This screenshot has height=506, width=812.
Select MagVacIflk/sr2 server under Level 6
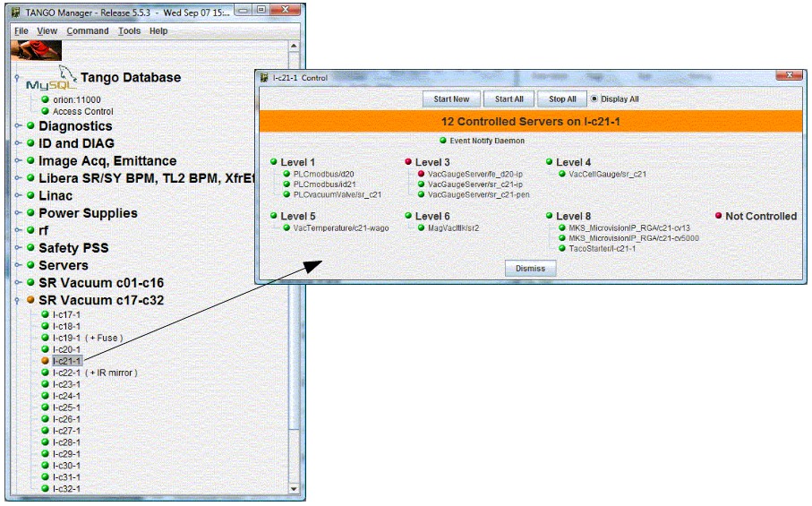(448, 228)
